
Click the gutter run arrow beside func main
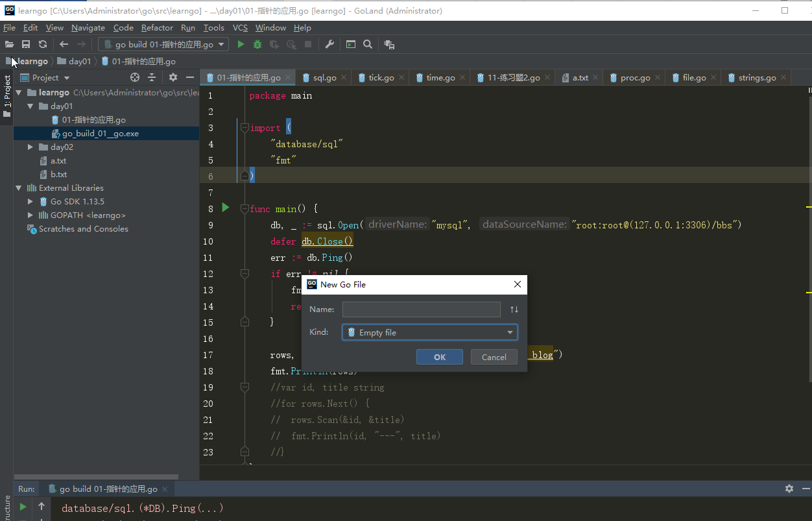click(x=225, y=208)
